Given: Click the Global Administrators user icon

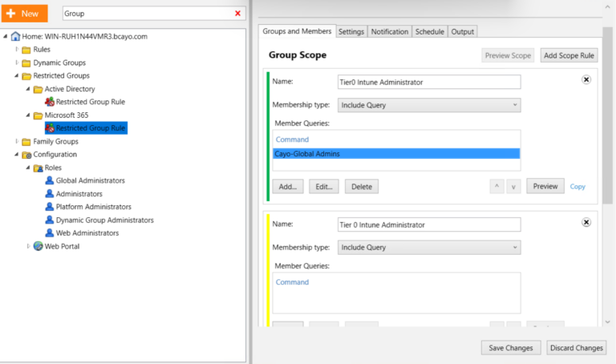Looking at the screenshot, I should (50, 180).
